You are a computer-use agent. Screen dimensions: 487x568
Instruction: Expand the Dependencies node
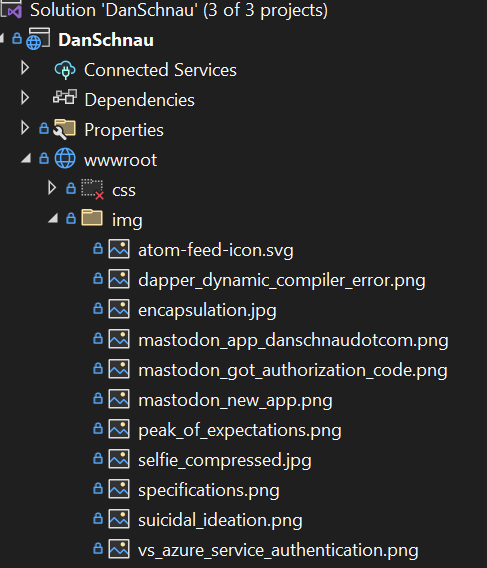point(25,97)
